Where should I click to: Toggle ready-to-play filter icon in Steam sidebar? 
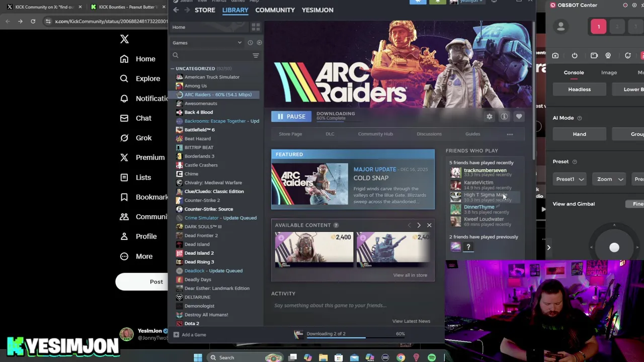coord(259,43)
